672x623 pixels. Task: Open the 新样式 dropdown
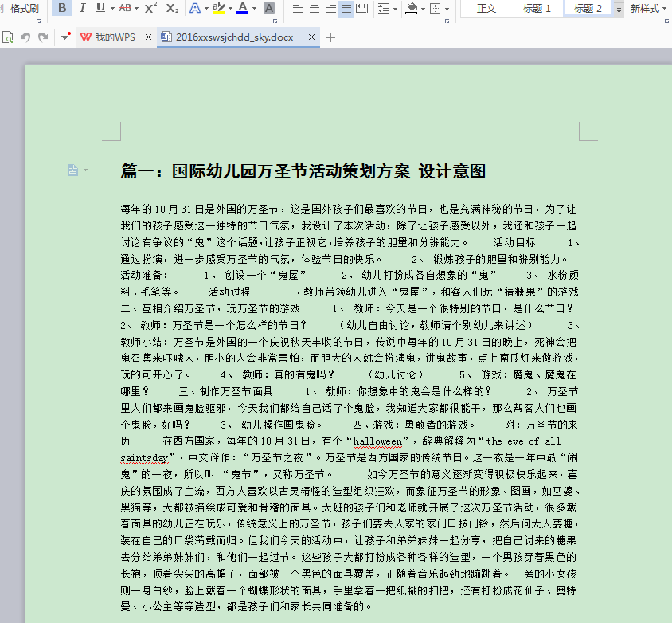pos(647,9)
